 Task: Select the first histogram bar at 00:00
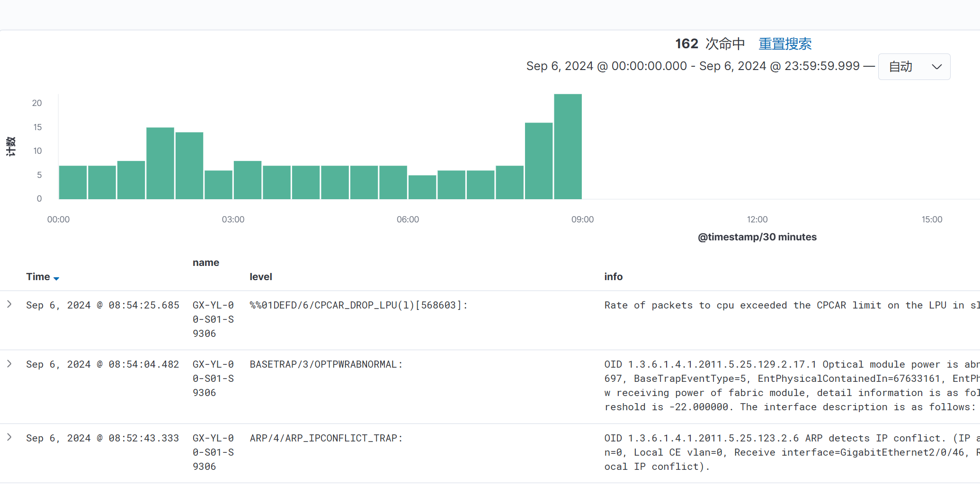(73, 182)
